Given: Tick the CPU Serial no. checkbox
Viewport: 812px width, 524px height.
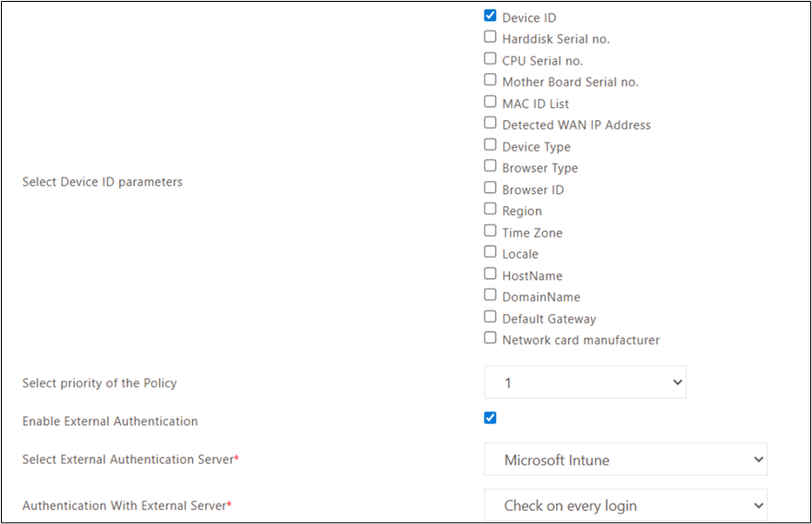Looking at the screenshot, I should point(490,58).
